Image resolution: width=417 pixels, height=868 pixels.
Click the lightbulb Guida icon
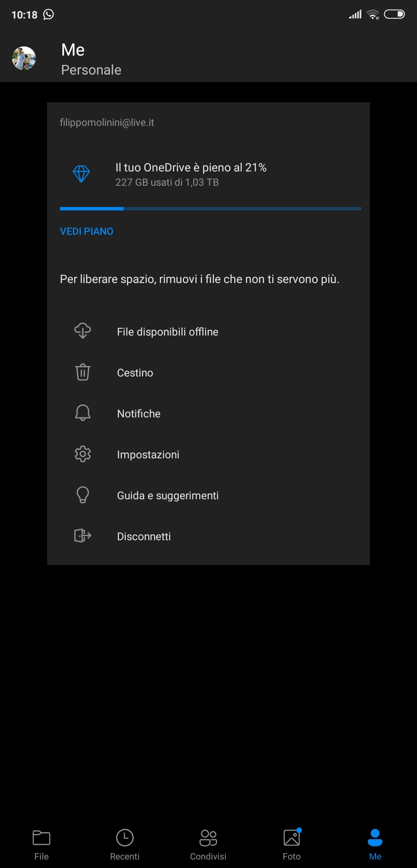83,495
